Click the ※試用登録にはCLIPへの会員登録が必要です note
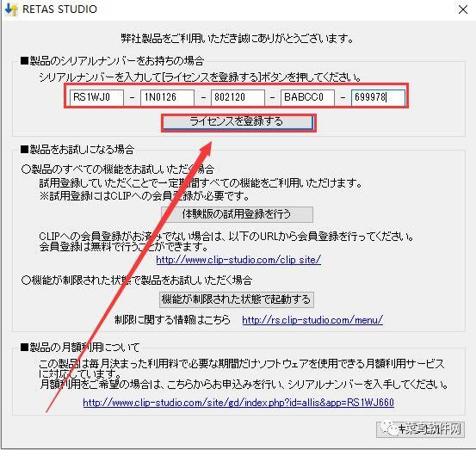 (145, 196)
